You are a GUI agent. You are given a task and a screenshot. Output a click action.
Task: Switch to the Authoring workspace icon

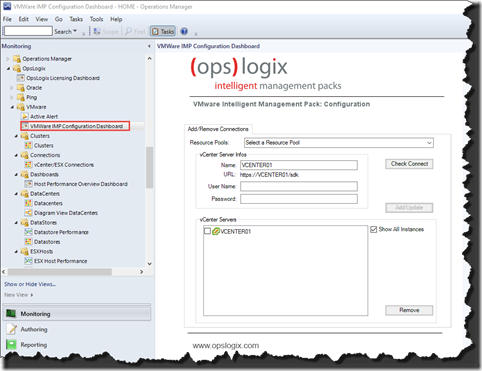[x=12, y=329]
